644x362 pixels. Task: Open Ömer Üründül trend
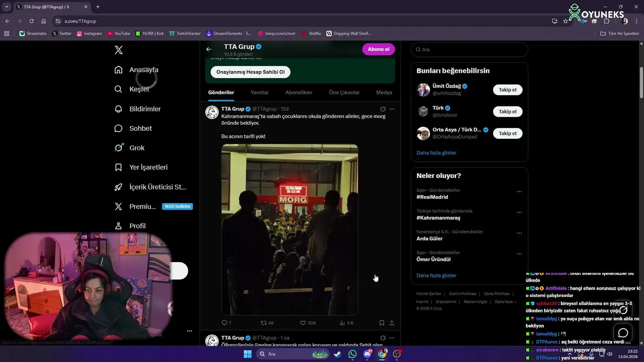(x=434, y=259)
